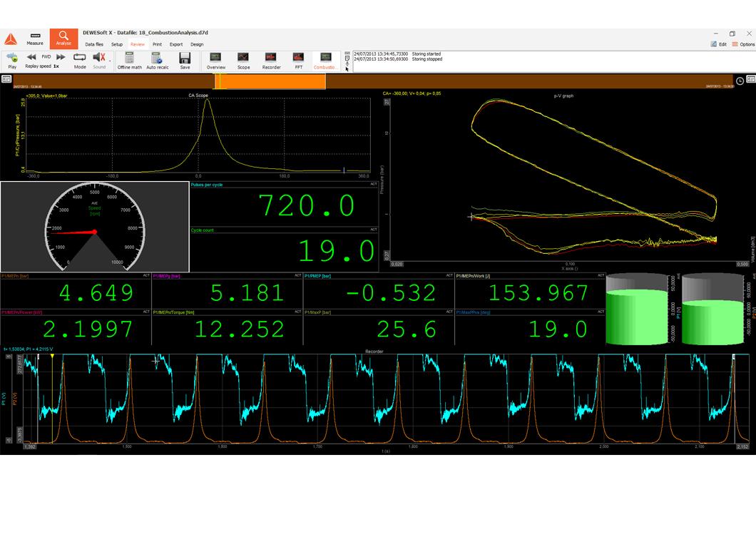Viewport: 756px width, 542px height.
Task: Switch to Measure mode
Action: click(x=35, y=39)
